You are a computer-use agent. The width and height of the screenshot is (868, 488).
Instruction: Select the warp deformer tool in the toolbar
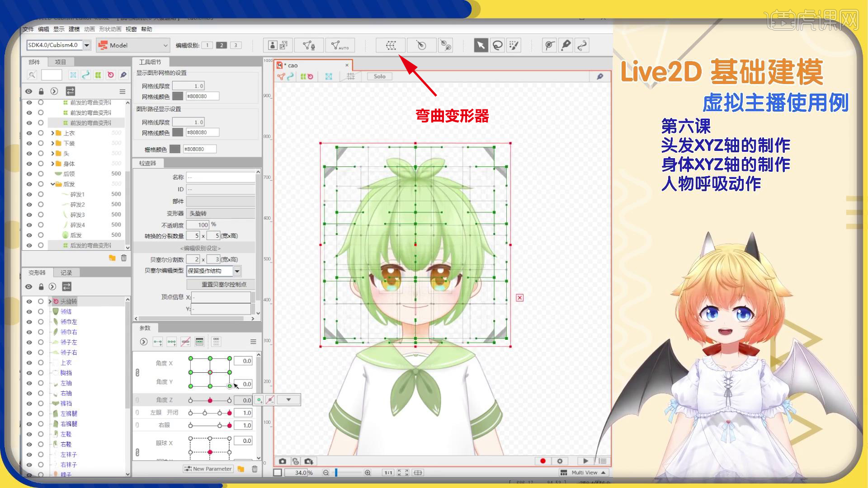click(390, 45)
